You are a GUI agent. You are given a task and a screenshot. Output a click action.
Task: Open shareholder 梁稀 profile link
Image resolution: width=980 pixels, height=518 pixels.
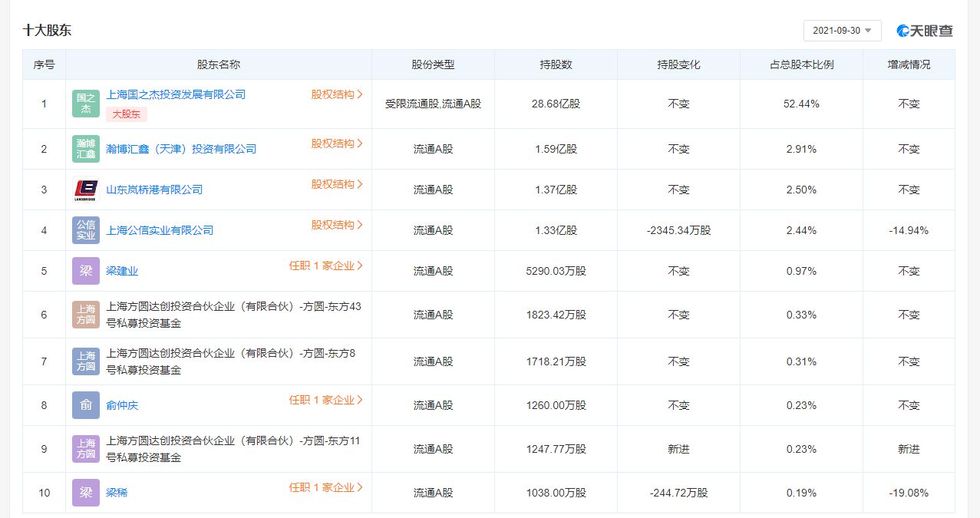[117, 493]
